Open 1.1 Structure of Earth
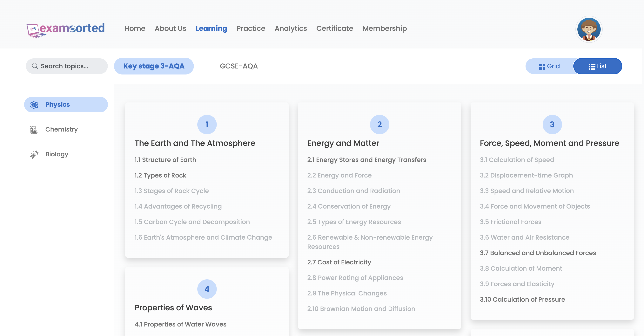 coord(165,160)
